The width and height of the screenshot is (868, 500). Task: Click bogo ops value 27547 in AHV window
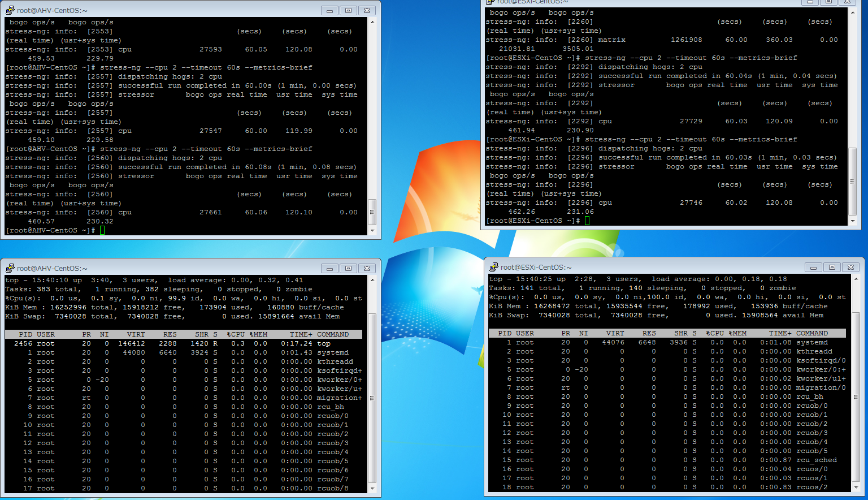pyautogui.click(x=211, y=131)
